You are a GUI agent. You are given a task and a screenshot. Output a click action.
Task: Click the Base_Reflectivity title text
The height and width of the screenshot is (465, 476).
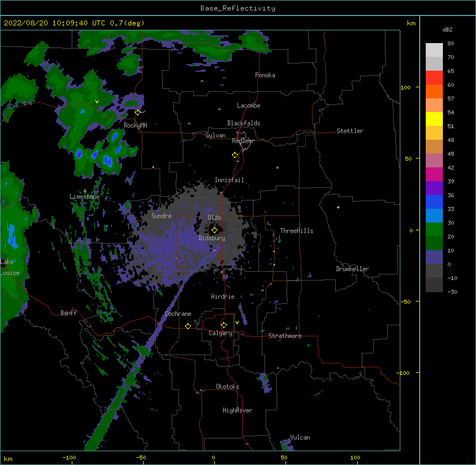tap(238, 8)
